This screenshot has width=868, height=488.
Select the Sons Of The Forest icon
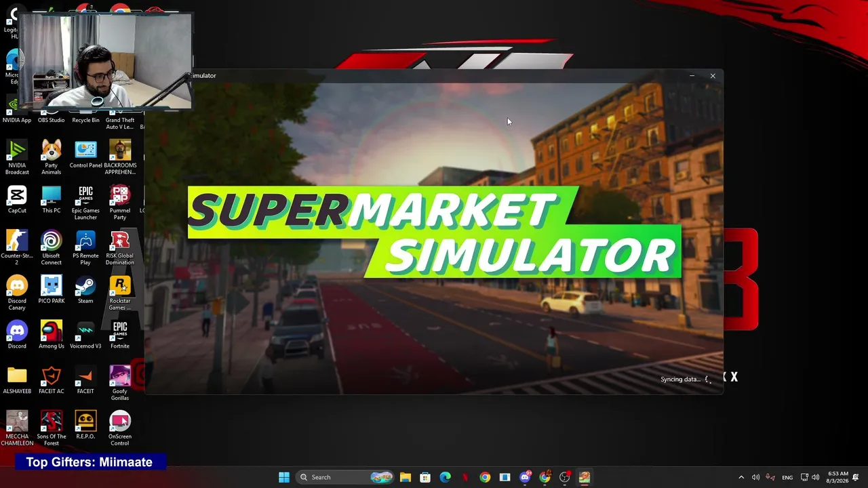tap(51, 429)
